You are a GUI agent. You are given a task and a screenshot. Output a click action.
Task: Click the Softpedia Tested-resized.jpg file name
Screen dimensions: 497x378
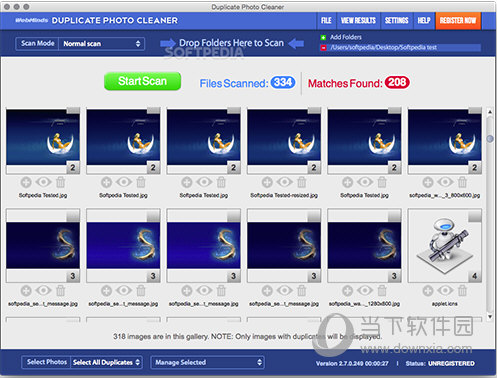pos(284,195)
